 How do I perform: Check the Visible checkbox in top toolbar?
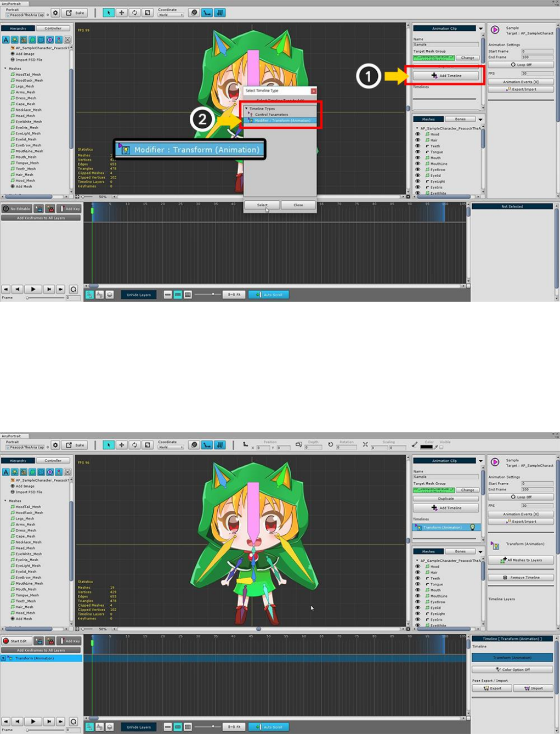click(x=442, y=447)
